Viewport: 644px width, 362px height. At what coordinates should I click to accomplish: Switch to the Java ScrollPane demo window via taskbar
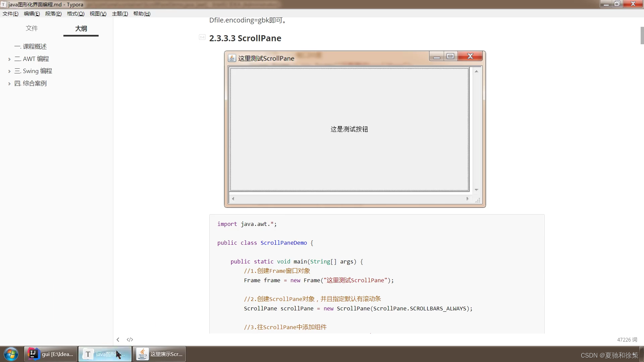pos(159,354)
